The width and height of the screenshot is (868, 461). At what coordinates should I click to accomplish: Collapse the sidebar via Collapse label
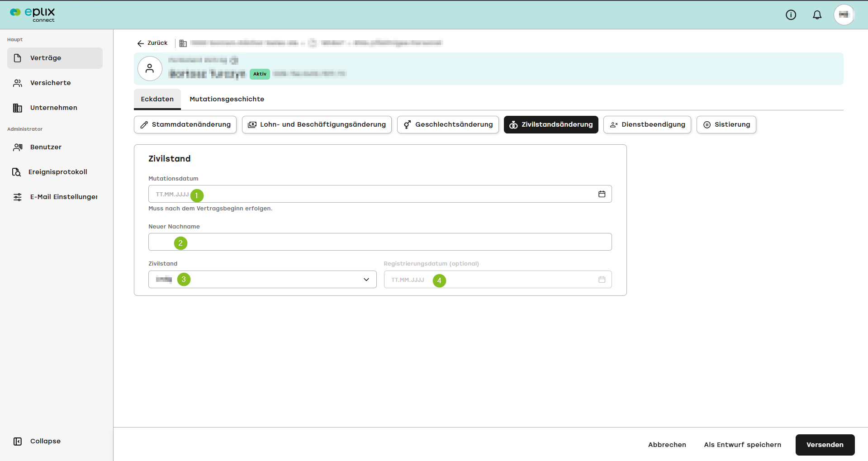(45, 441)
